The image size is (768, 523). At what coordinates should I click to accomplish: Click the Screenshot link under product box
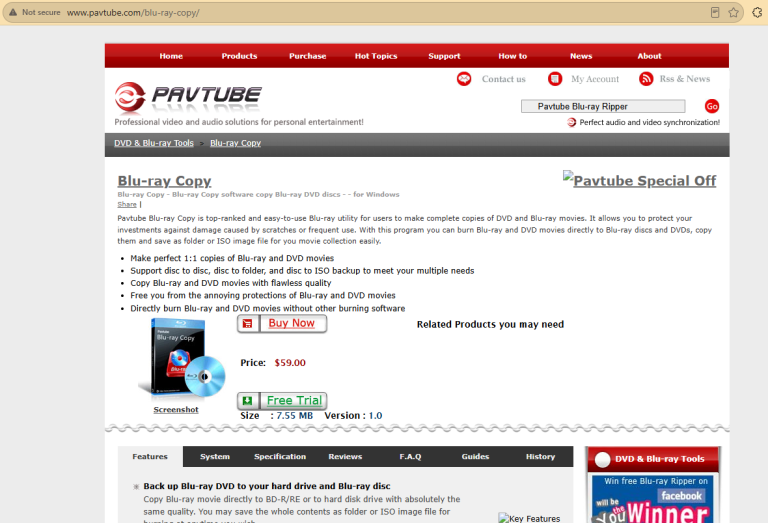[176, 410]
